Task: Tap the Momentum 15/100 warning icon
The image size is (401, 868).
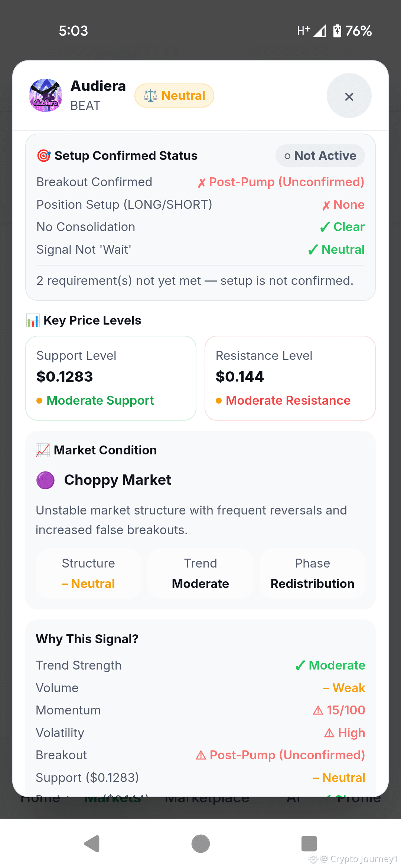Action: pyautogui.click(x=318, y=710)
